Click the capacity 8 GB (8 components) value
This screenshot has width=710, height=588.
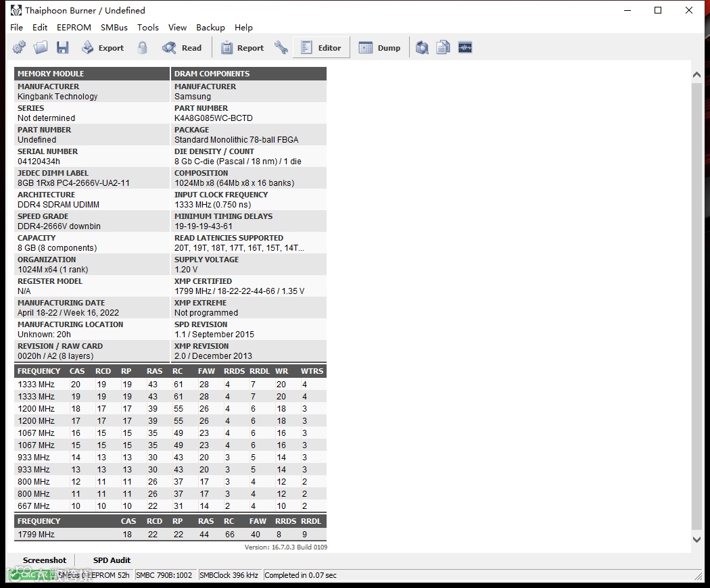tap(57, 248)
